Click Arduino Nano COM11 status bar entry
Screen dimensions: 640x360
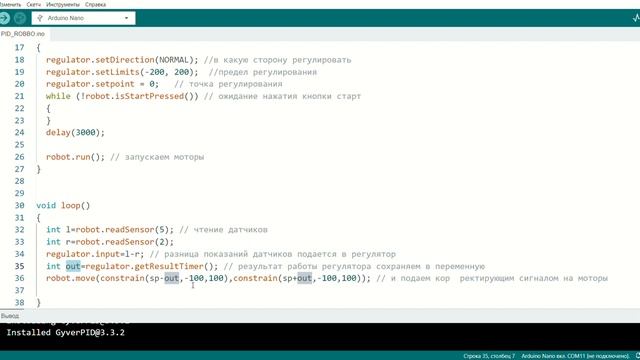575,356
